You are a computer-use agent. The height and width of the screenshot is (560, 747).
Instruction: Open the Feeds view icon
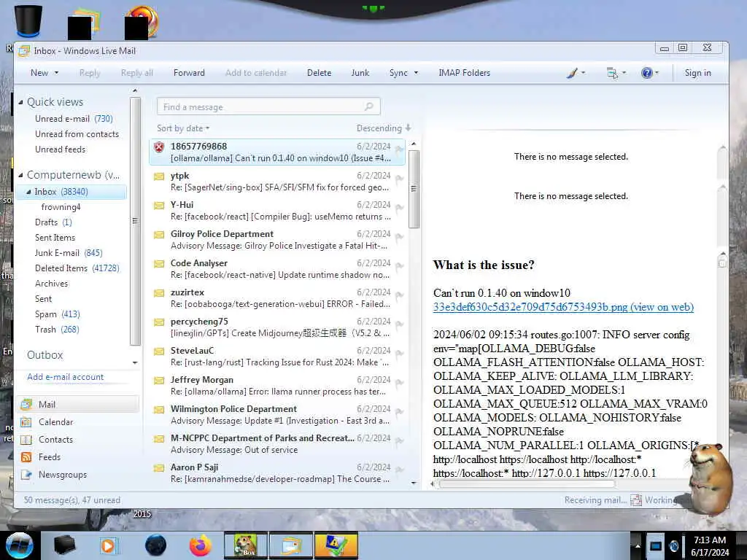point(26,457)
